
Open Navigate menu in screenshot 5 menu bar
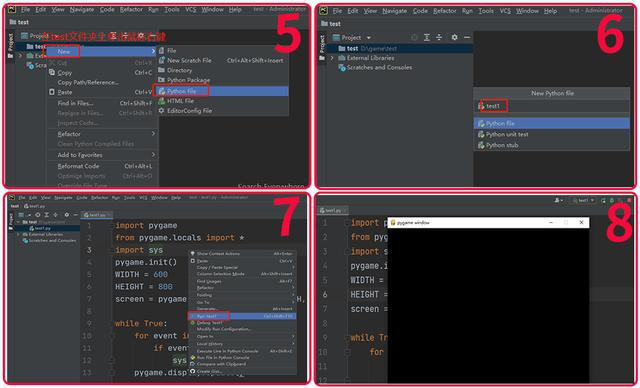[x=82, y=9]
